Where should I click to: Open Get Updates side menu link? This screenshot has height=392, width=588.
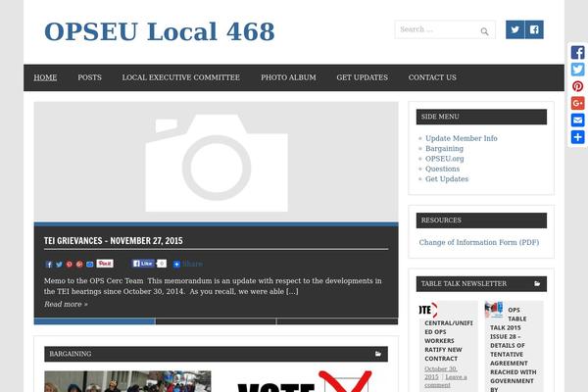[x=447, y=179]
